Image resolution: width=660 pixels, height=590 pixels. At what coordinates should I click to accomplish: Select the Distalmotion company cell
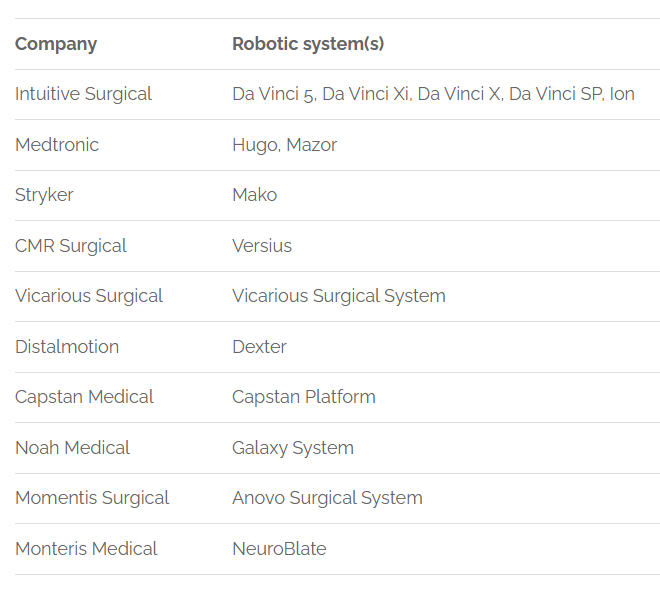click(67, 347)
